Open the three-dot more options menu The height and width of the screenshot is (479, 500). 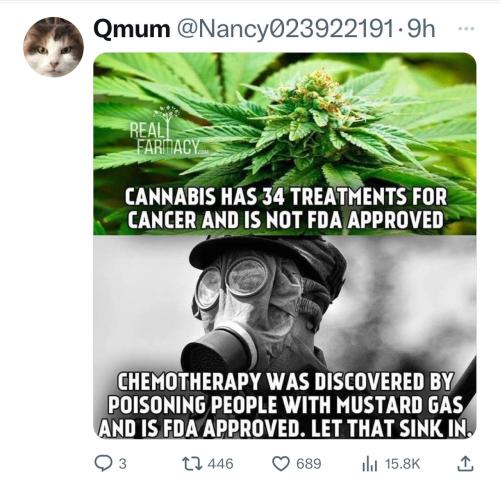(x=466, y=29)
